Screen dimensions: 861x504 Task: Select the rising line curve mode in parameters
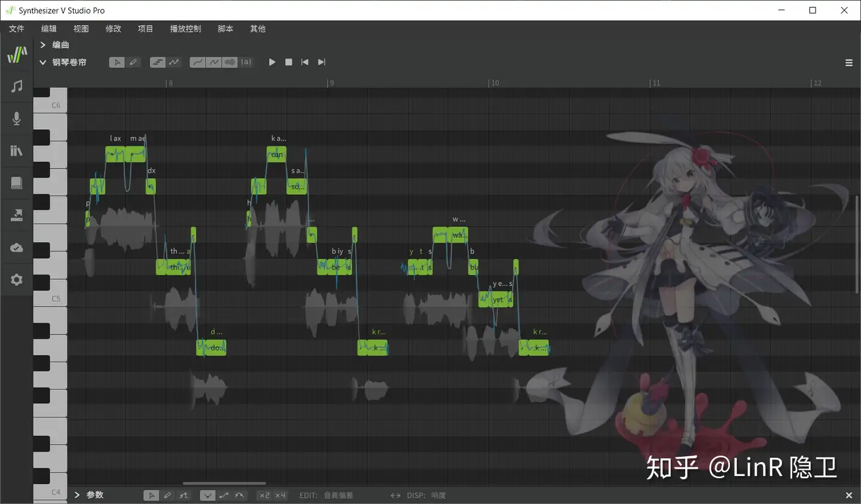(224, 495)
